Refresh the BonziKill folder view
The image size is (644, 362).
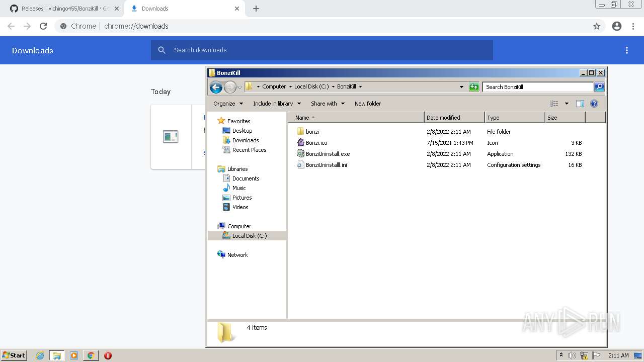(x=474, y=87)
